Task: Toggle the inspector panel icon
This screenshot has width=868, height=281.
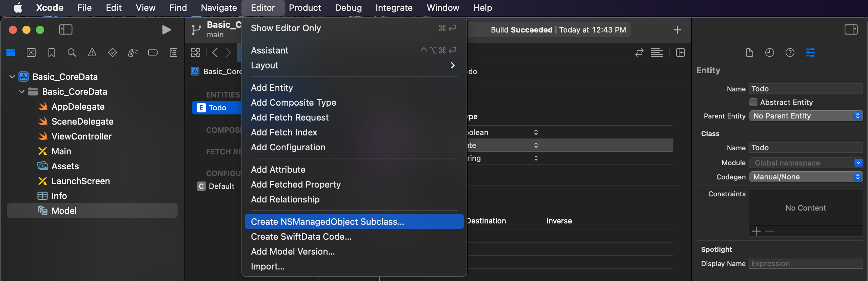Action: click(851, 30)
